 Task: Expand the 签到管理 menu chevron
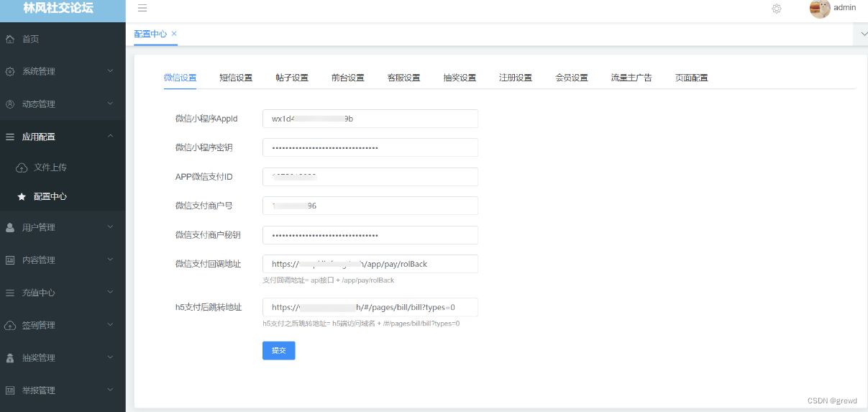pos(110,325)
